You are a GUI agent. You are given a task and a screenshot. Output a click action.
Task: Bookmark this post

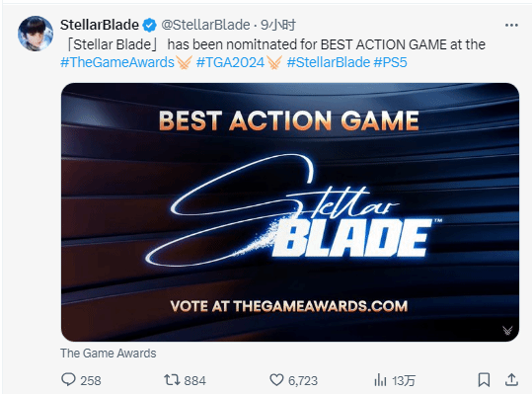click(484, 380)
